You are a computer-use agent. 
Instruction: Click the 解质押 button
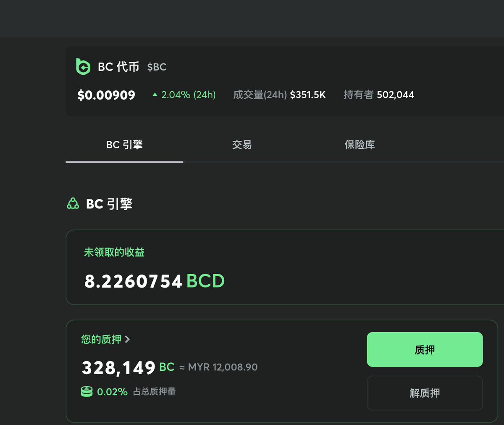(x=425, y=393)
